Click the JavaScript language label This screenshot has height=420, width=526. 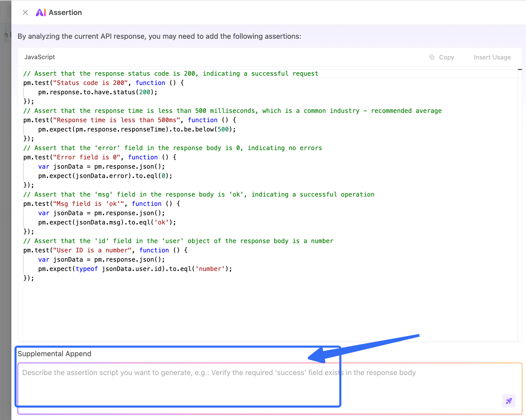[x=40, y=57]
